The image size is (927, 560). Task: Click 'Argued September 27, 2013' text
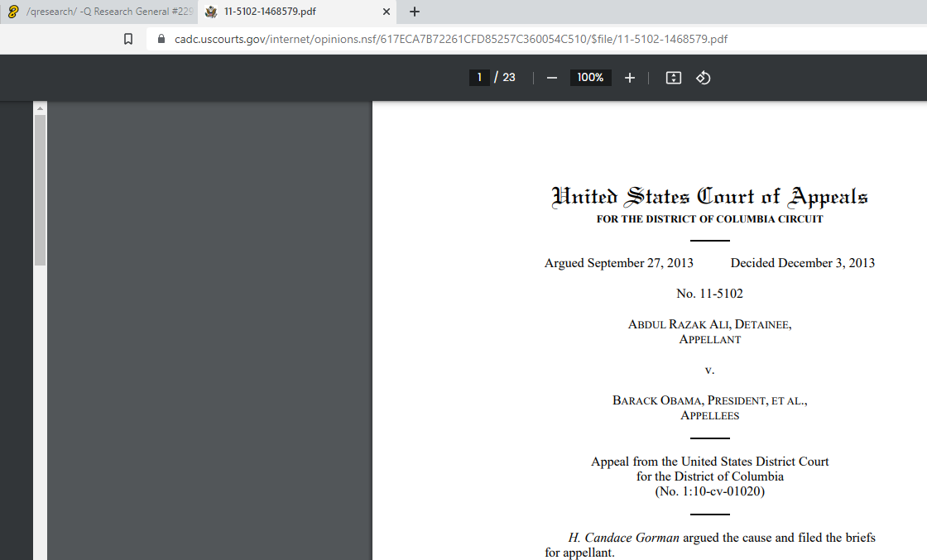tap(618, 263)
